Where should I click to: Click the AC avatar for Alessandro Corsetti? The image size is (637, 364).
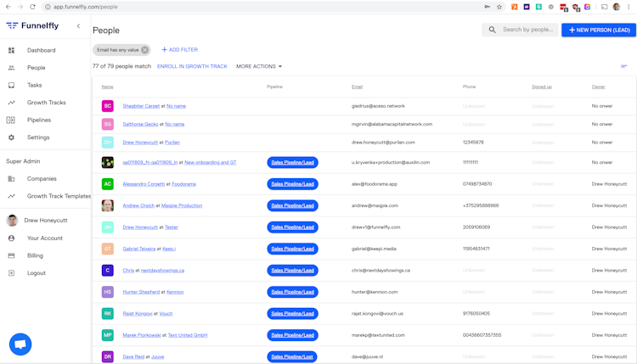[x=108, y=184]
